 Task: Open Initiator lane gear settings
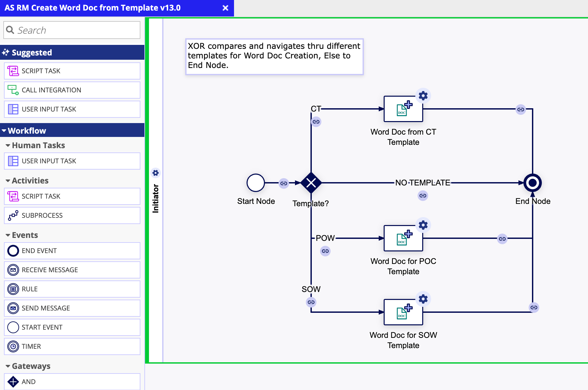(156, 173)
